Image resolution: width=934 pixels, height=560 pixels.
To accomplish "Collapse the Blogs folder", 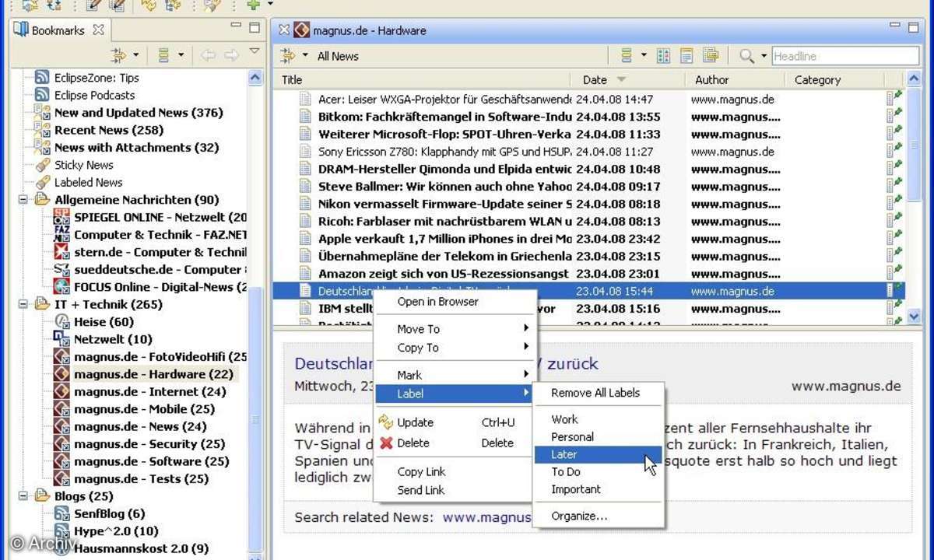I will pyautogui.click(x=23, y=496).
